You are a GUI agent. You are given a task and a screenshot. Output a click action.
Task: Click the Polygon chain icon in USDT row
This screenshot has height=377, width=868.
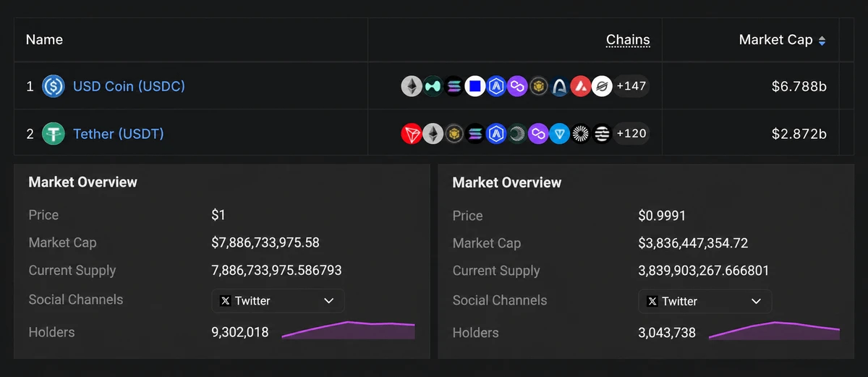pos(538,134)
